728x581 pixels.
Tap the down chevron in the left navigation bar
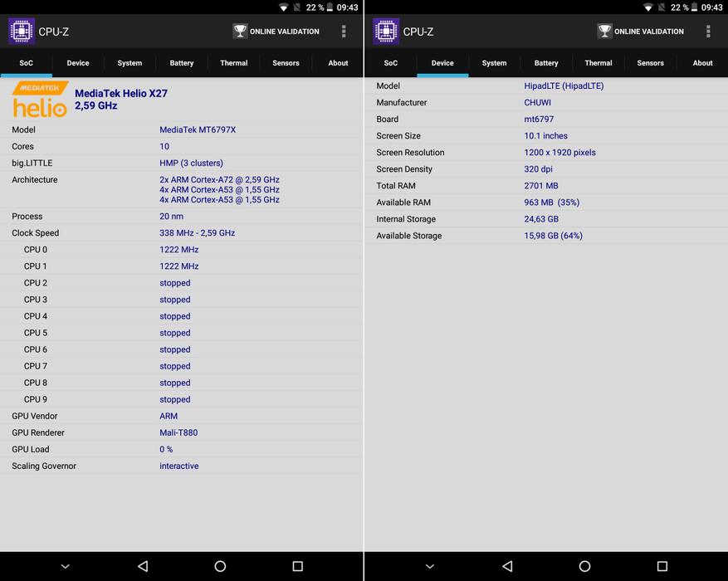[x=66, y=566]
